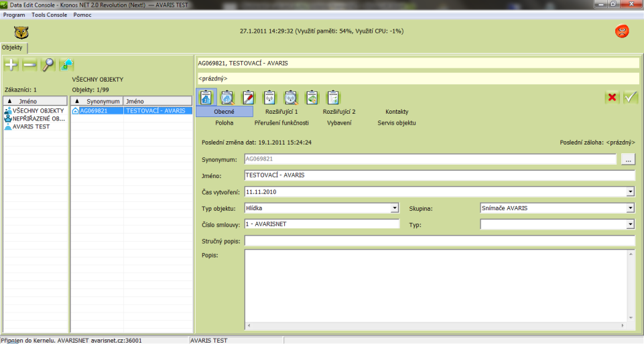Click header bar AG069821, TESTOVACÍ - AVARIS
The image size is (644, 344).
coord(418,63)
